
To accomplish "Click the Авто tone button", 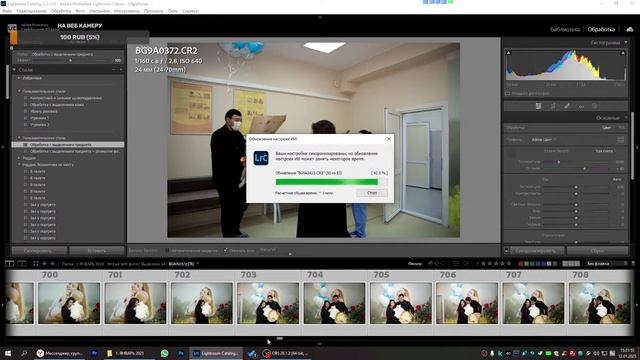I will click(617, 179).
